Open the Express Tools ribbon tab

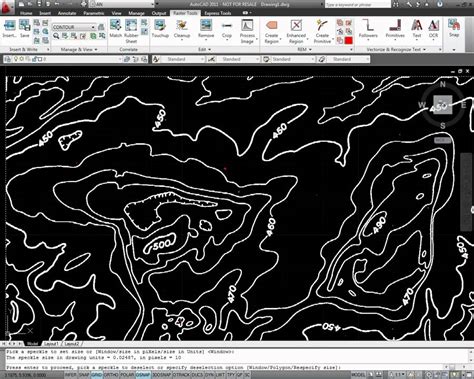(x=218, y=13)
